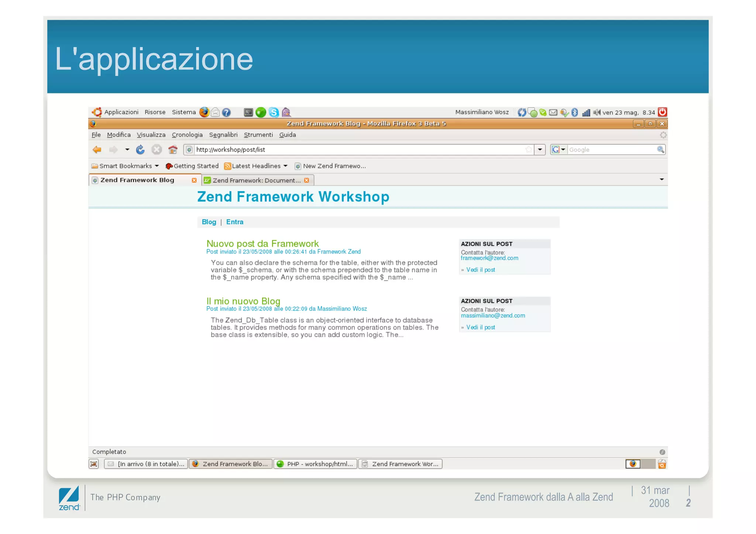Open the mail launcher in top panel
The width and height of the screenshot is (756, 534).
pos(215,112)
